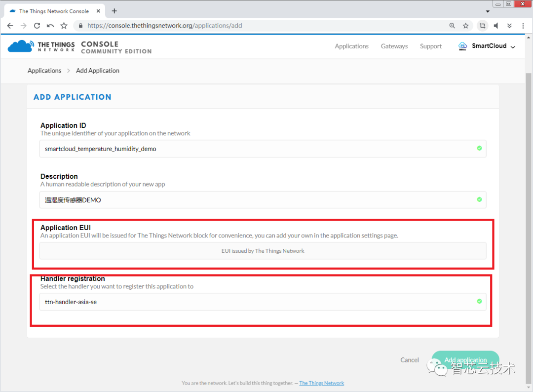This screenshot has height=392, width=533.
Task: Click the crop screenshot icon
Action: point(482,26)
